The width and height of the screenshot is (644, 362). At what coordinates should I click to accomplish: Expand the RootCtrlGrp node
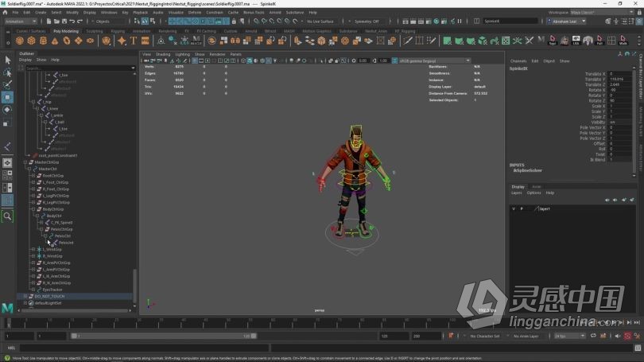[x=33, y=176]
